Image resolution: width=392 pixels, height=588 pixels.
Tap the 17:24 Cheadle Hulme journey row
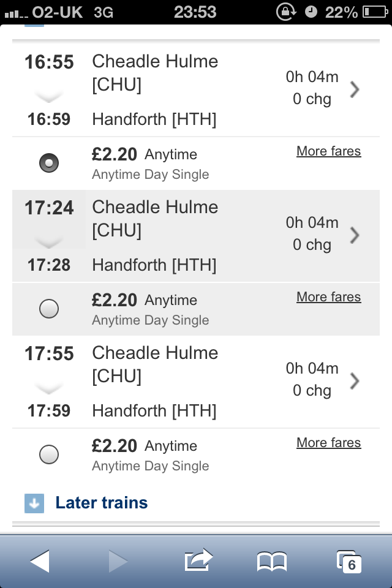[x=184, y=236]
